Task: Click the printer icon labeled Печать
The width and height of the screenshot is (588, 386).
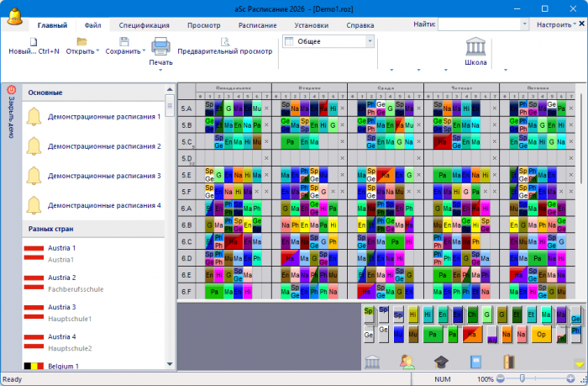Action: (160, 47)
